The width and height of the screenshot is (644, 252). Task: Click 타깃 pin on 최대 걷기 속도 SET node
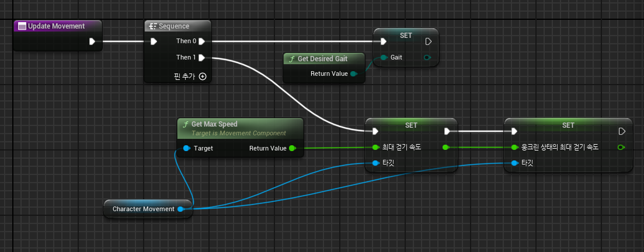click(x=375, y=163)
